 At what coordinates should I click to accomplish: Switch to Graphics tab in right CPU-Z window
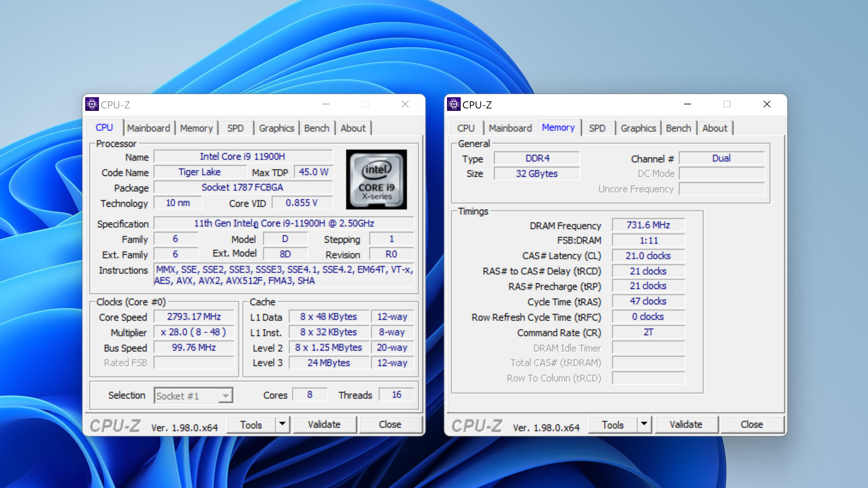(x=638, y=128)
